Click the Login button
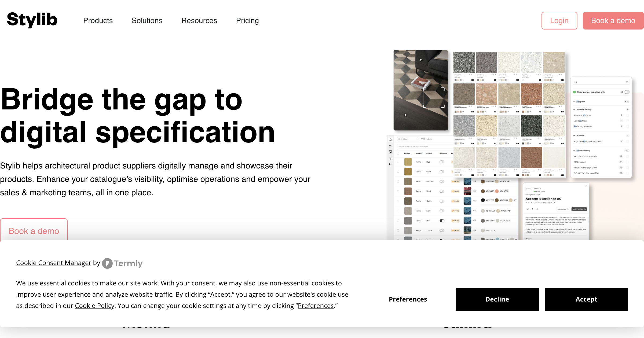Image resolution: width=644 pixels, height=338 pixels. tap(559, 21)
